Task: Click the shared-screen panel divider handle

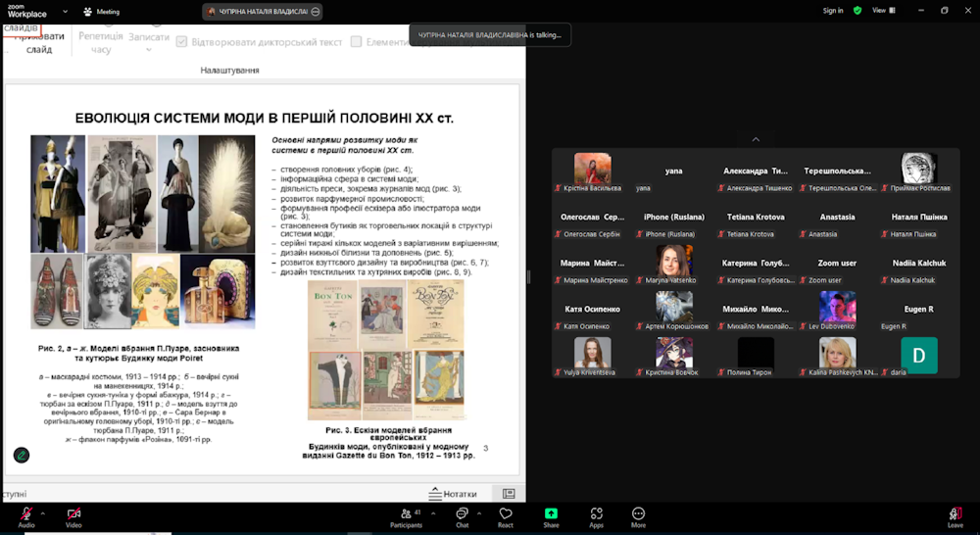Action: coord(529,277)
